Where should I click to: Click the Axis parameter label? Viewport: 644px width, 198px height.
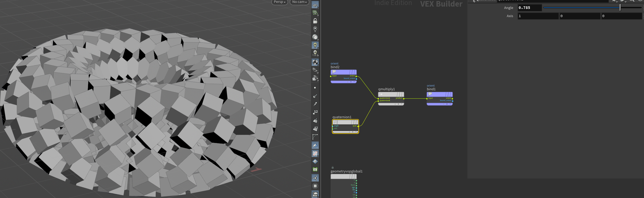(510, 16)
